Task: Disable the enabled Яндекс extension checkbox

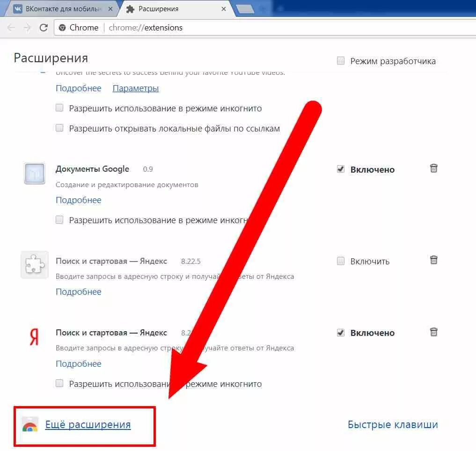Action: (x=341, y=333)
